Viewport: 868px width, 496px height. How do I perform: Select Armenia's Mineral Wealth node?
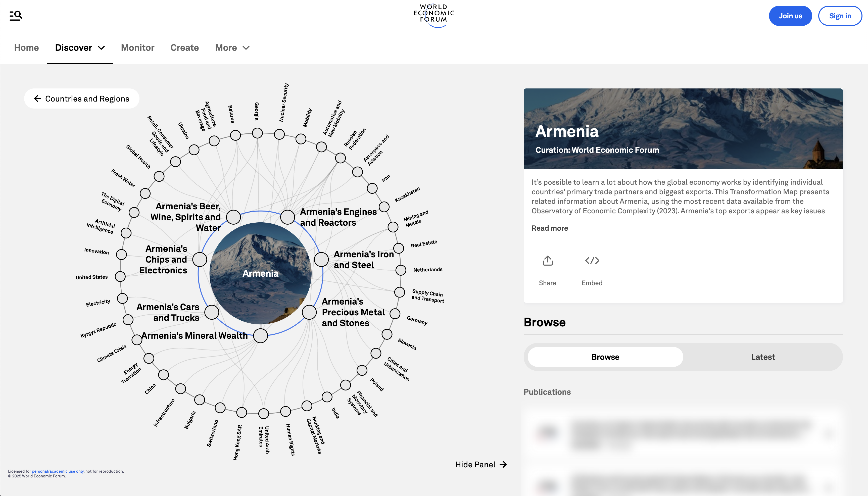(x=261, y=335)
